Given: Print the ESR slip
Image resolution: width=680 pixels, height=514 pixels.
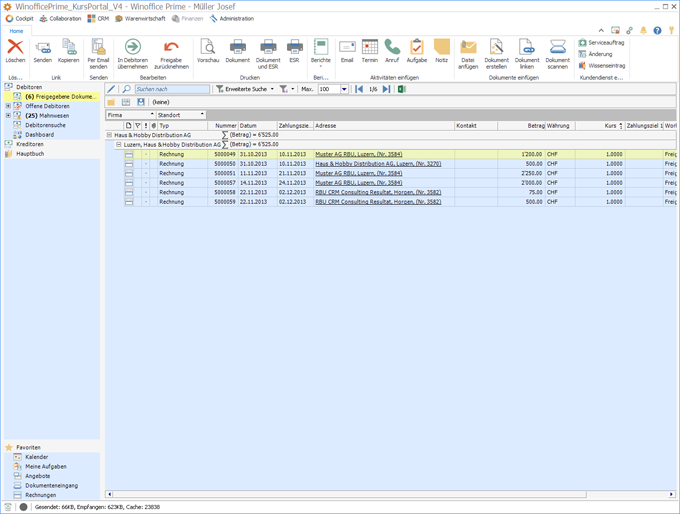Looking at the screenshot, I should point(294,51).
